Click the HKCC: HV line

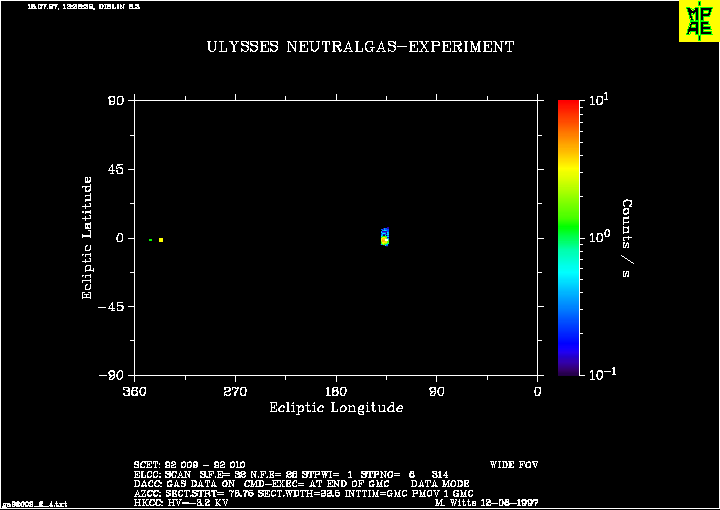tap(180, 502)
